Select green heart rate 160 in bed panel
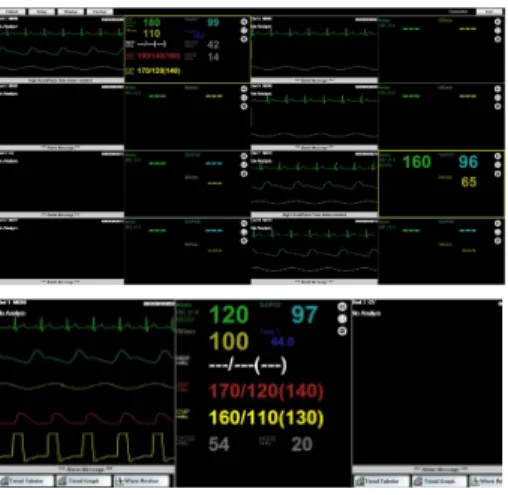This screenshot has width=508, height=495. 417,162
